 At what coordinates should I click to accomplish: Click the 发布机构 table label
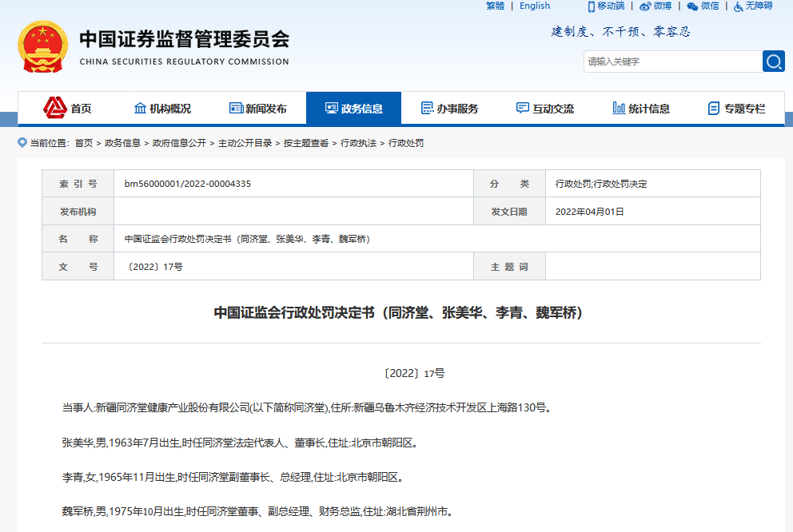[78, 212]
